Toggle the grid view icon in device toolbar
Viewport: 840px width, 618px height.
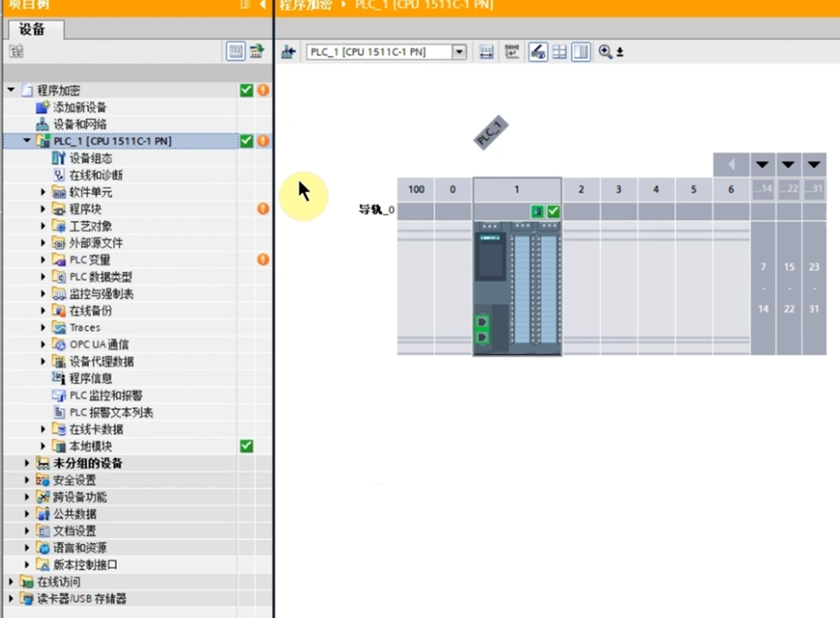[x=559, y=52]
